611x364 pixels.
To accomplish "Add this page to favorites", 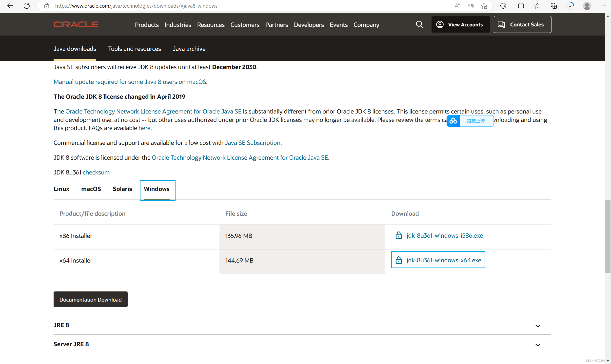I will point(484,6).
